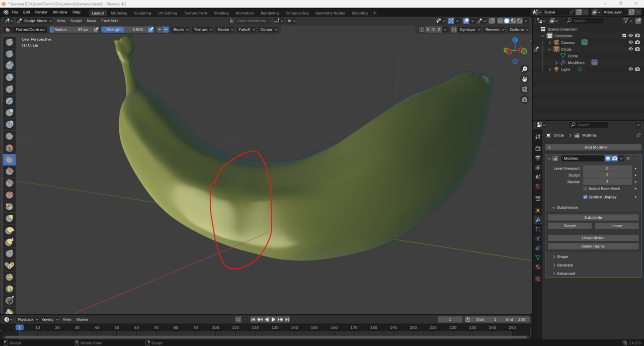Switch to material preview shading
This screenshot has height=346, width=644.
(x=513, y=21)
